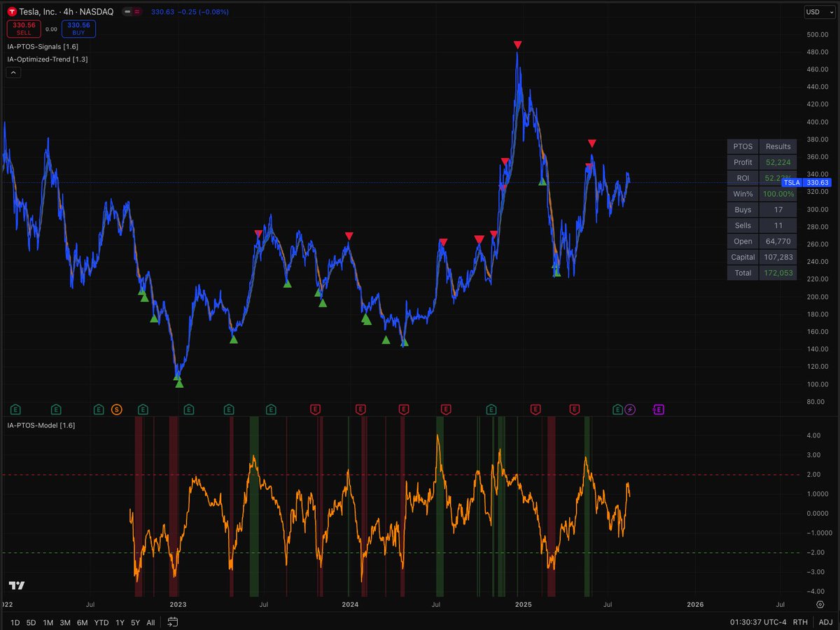The height and width of the screenshot is (630, 840).
Task: Select the 1Y time range
Action: 120,622
